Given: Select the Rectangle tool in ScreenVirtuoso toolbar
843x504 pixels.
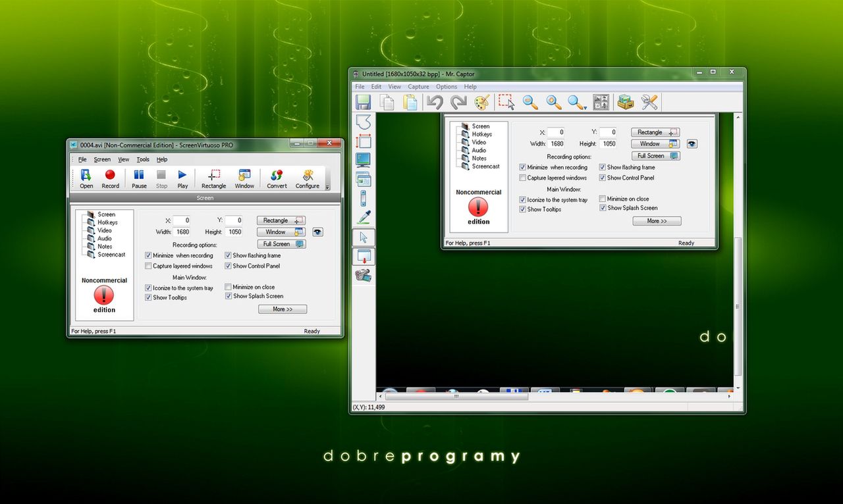Looking at the screenshot, I should pyautogui.click(x=213, y=178).
